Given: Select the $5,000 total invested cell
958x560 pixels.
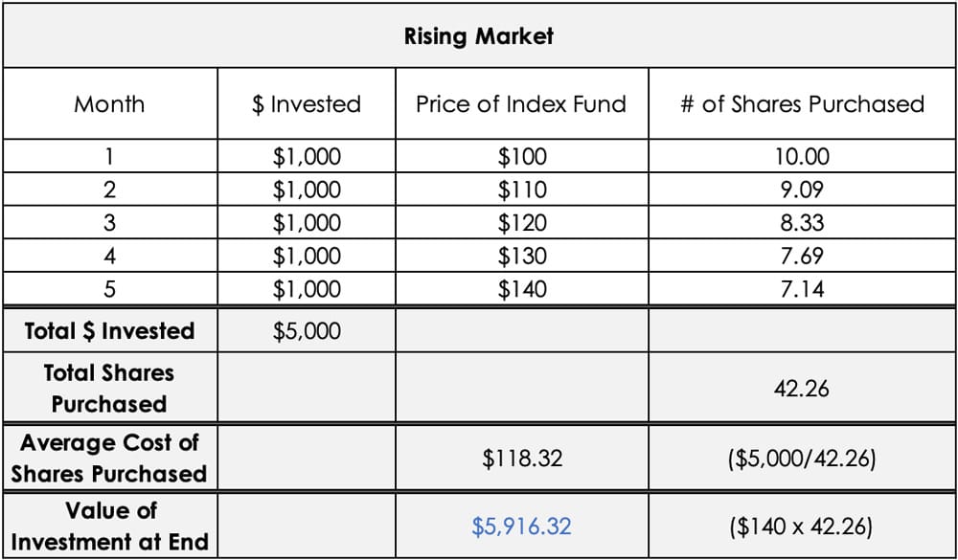Looking at the screenshot, I should tap(307, 331).
